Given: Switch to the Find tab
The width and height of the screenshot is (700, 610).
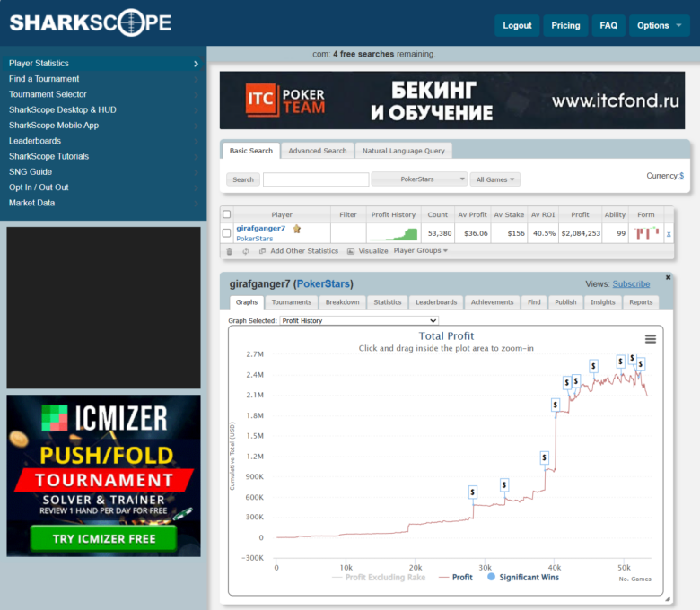Looking at the screenshot, I should (534, 302).
